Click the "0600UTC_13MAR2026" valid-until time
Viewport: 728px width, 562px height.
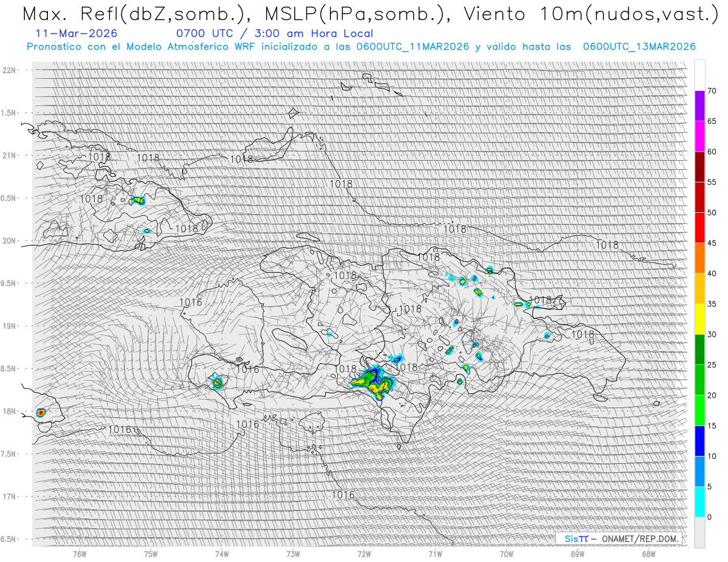(639, 47)
